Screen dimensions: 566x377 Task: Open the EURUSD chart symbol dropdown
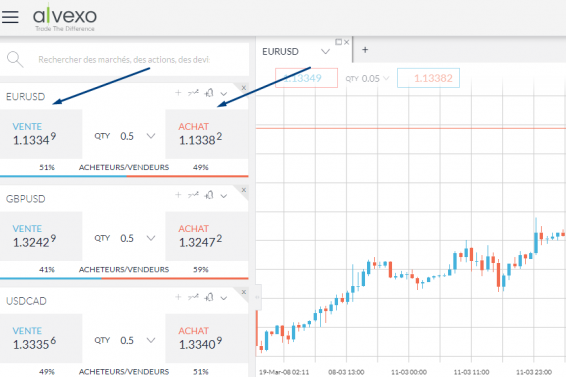point(325,52)
